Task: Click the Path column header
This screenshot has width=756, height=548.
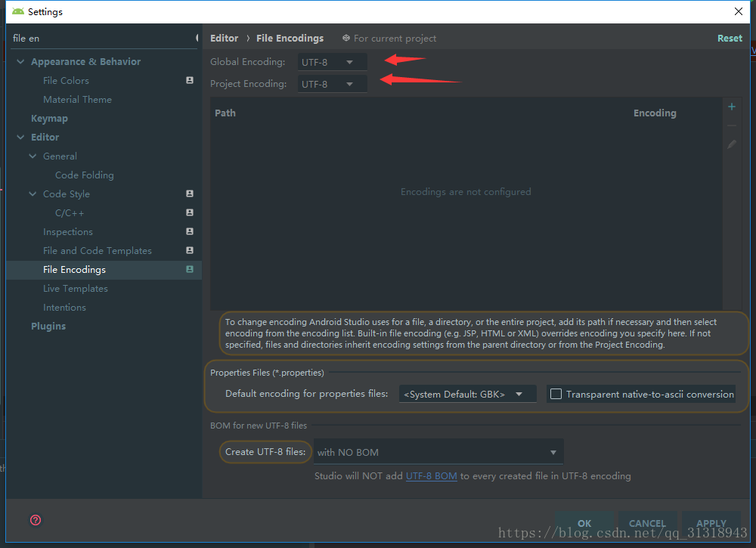Action: click(225, 113)
